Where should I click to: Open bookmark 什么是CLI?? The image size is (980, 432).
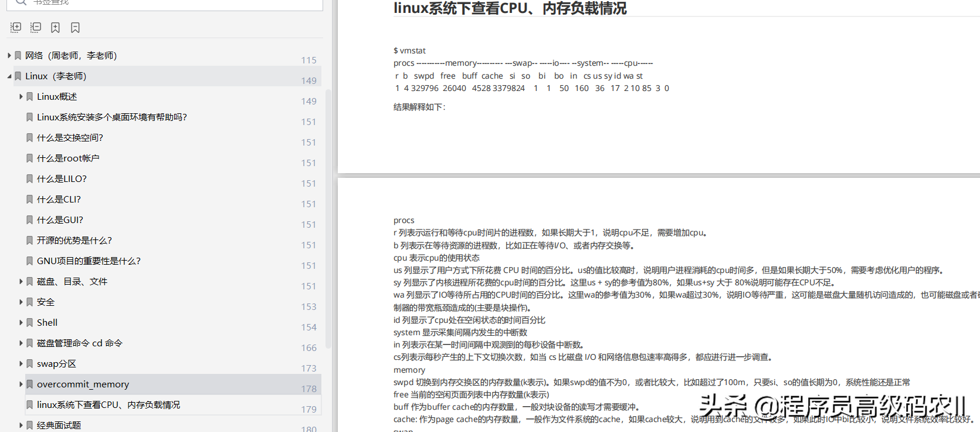pos(59,199)
